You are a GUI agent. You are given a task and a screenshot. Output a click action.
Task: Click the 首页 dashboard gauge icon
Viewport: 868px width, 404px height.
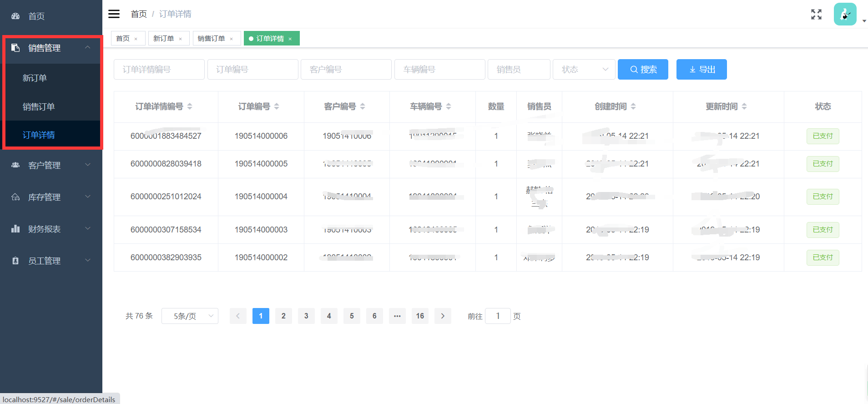tap(15, 16)
